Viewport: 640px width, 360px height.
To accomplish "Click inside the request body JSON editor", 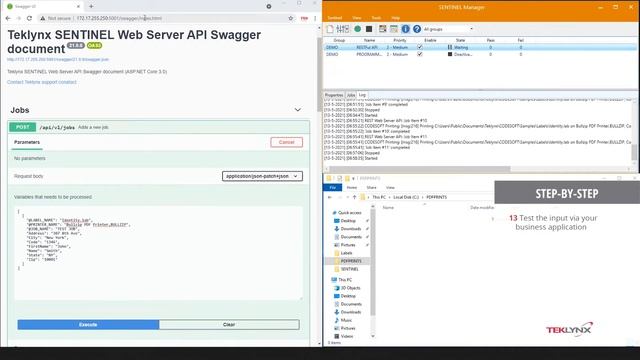I will click(159, 253).
